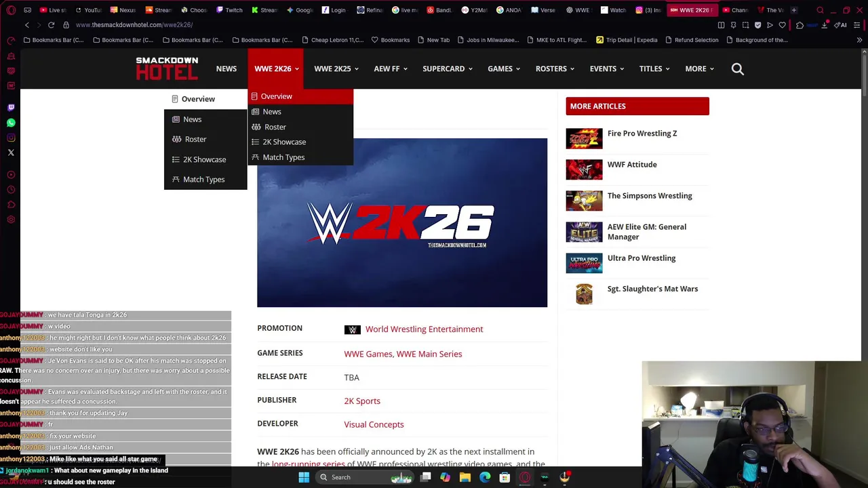Go forward using browser forward arrow
Screen dimensions: 868x488
coord(39,25)
